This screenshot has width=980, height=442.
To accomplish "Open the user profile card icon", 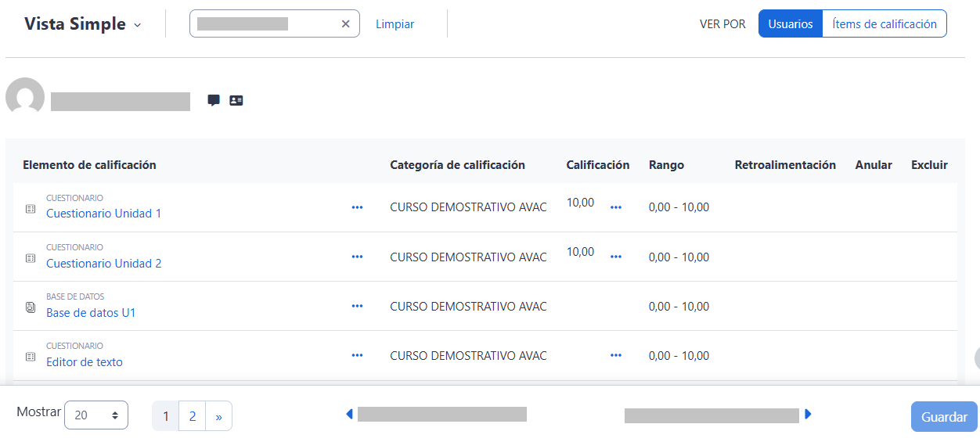I will pos(236,100).
